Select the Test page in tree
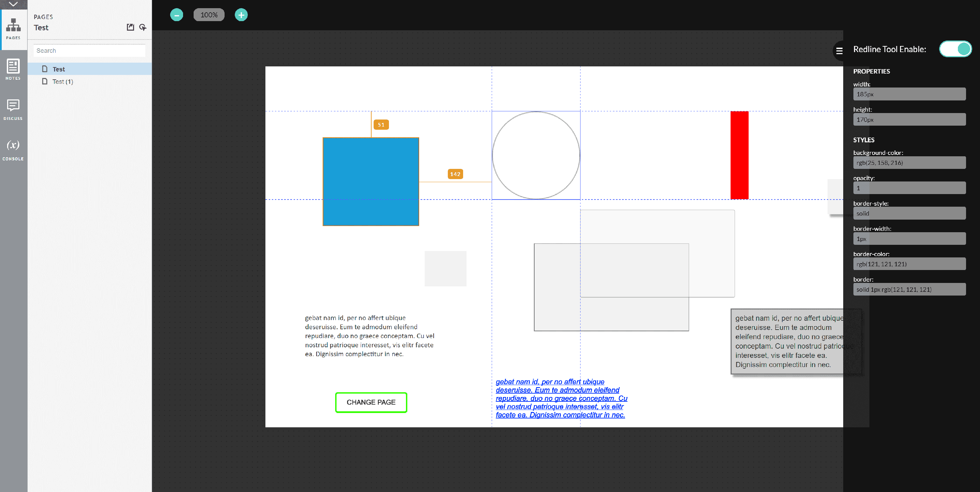Screen dimensions: 980x492 click(x=59, y=69)
